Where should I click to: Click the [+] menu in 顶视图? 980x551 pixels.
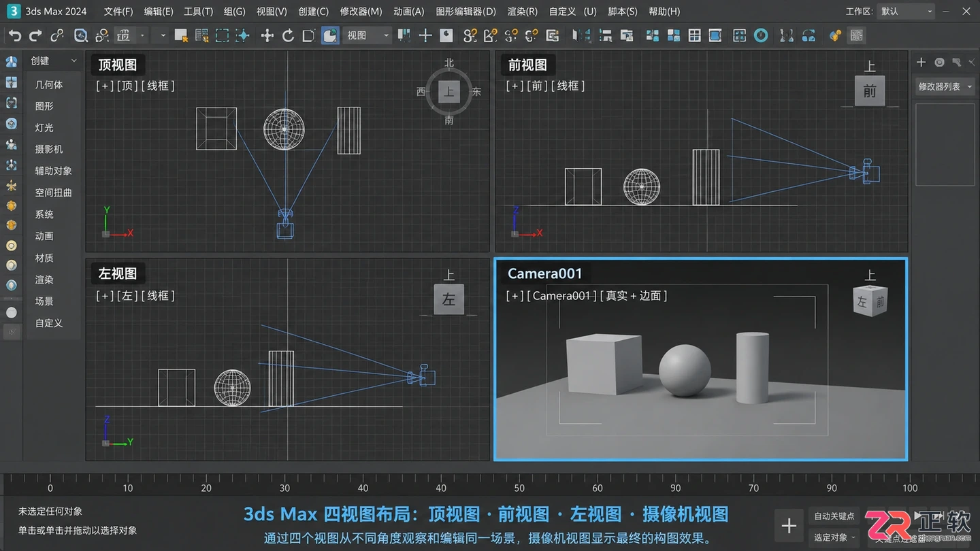pos(105,86)
